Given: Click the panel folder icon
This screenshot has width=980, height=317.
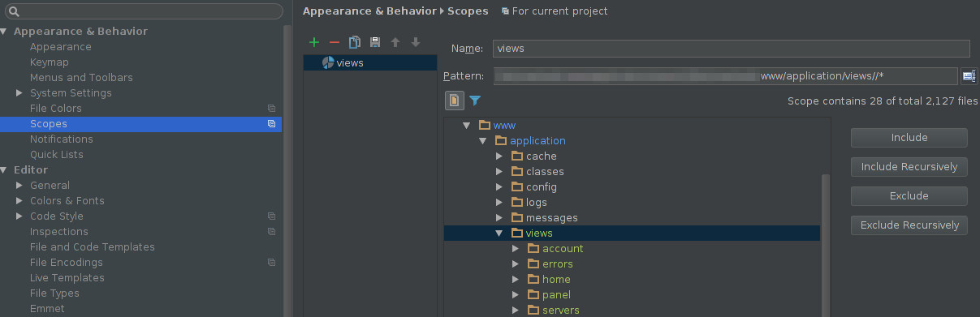Looking at the screenshot, I should click(x=533, y=294).
